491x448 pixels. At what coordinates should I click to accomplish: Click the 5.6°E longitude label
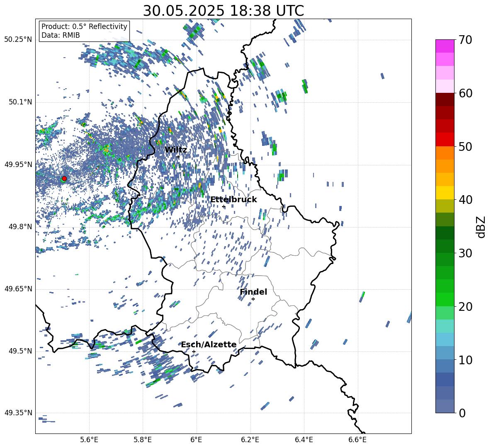coord(89,440)
